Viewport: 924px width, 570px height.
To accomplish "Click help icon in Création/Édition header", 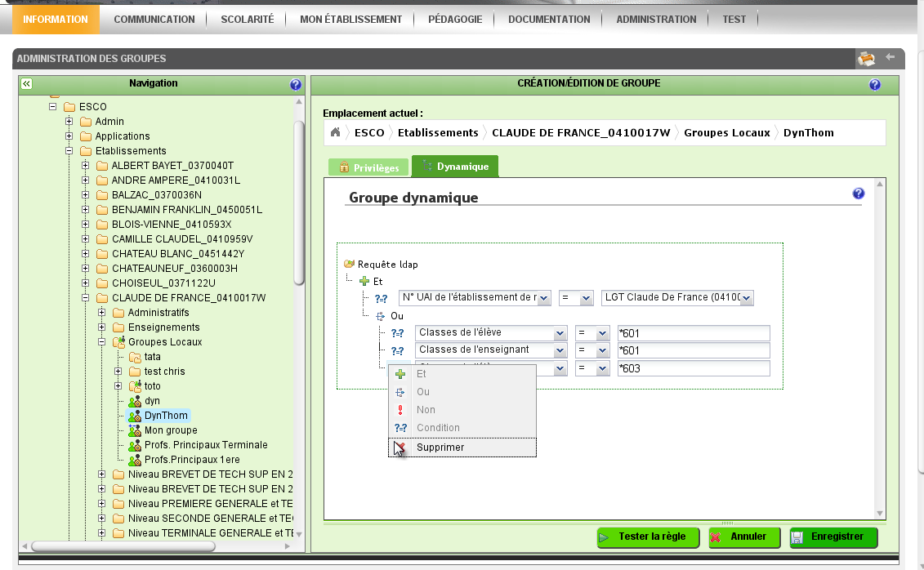I will pos(875,84).
